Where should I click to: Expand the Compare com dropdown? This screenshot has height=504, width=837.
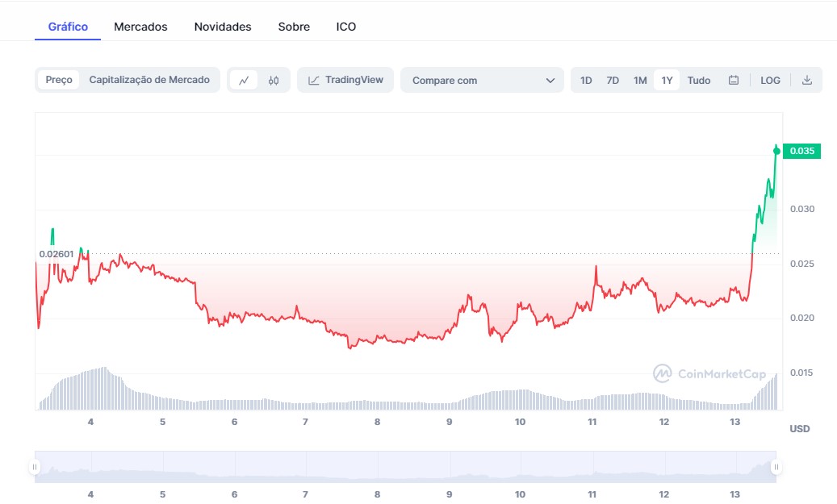coord(481,81)
